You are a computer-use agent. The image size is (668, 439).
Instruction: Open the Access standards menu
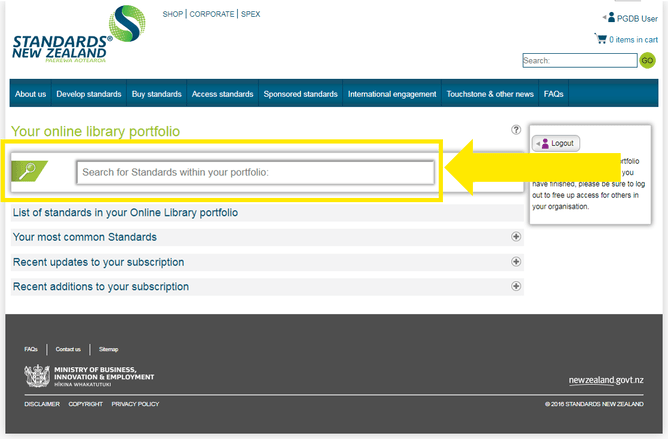[x=222, y=94]
